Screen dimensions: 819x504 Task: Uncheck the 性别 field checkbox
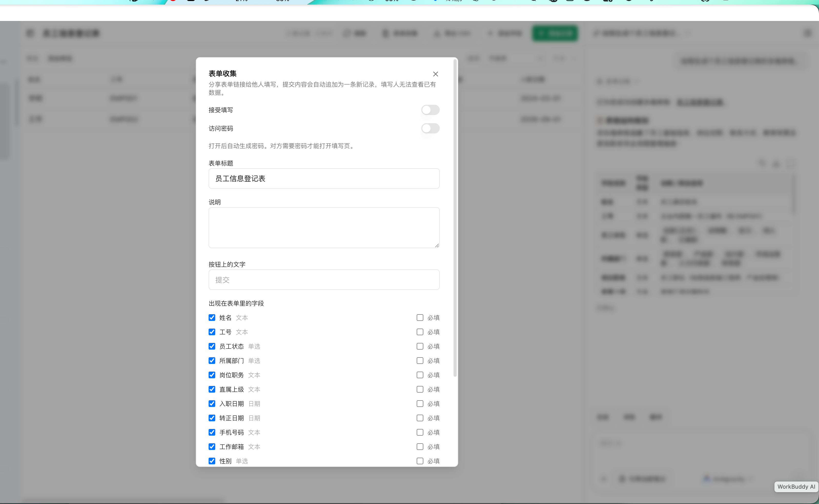212,461
